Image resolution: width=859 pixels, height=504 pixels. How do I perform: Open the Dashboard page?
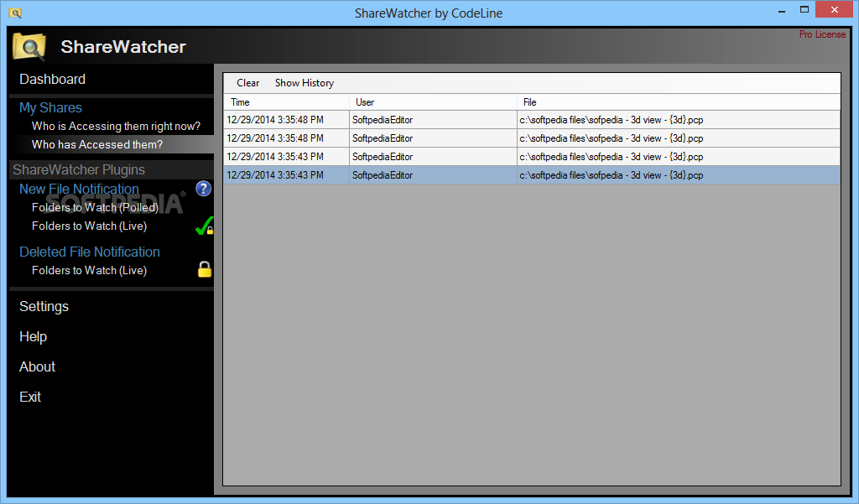[52, 79]
